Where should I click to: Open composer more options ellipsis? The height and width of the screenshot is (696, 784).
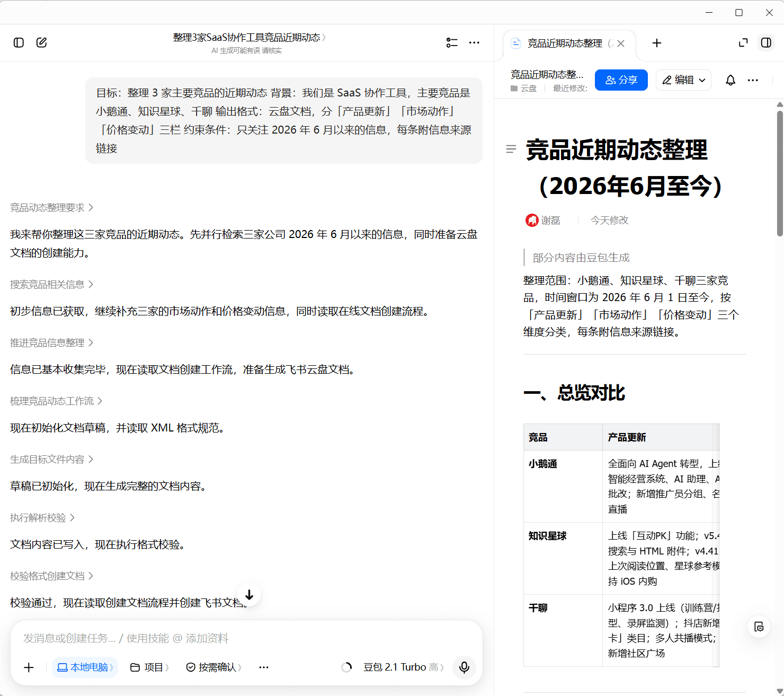pos(264,667)
